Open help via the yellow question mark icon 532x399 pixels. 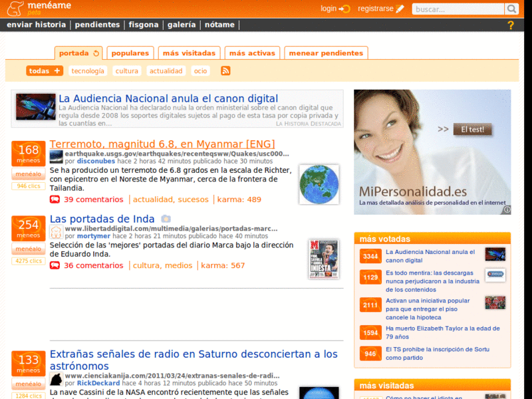click(510, 25)
